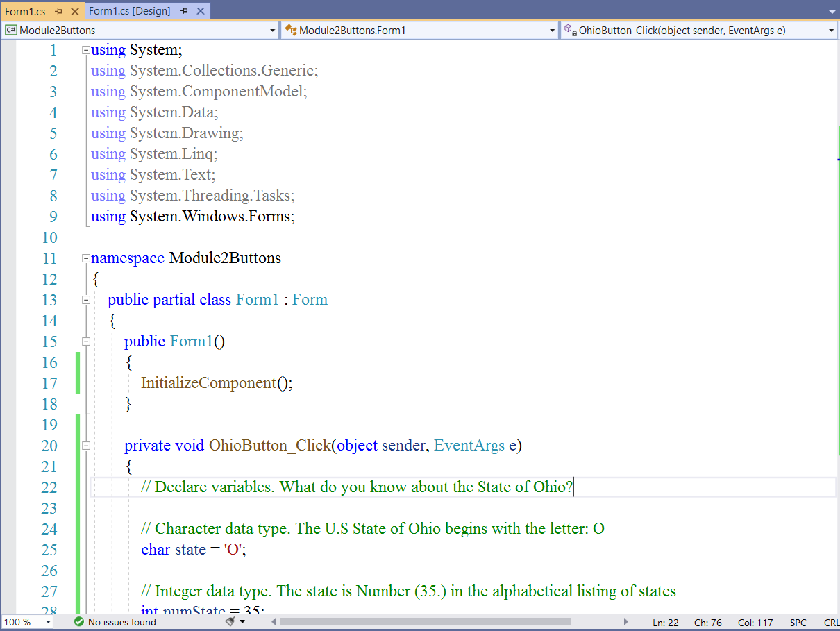Collapse the Form1() constructor block

pyautogui.click(x=85, y=342)
